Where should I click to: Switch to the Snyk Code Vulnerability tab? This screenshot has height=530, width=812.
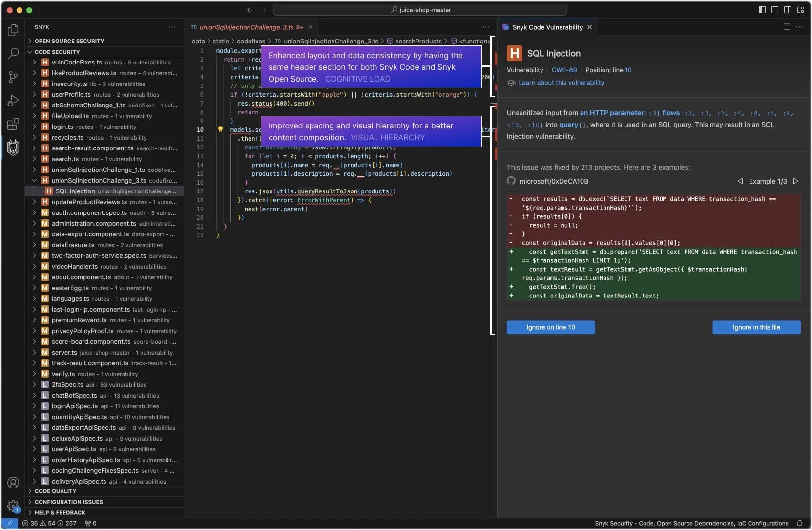tap(546, 27)
